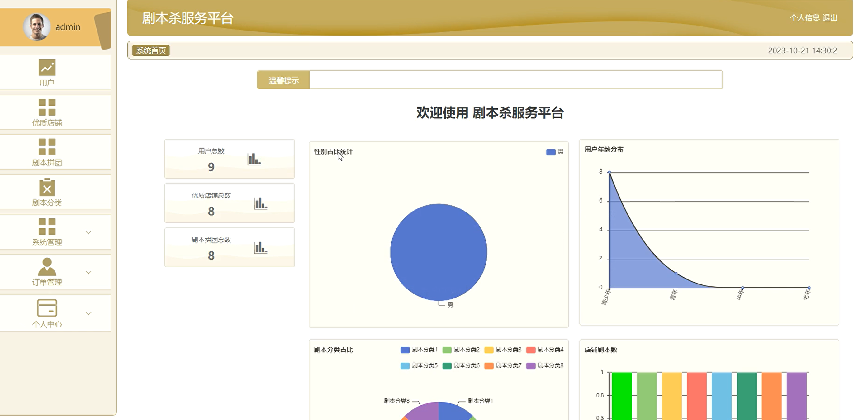Select the 系统首页 breadcrumb tab
This screenshot has width=868, height=420.
point(151,50)
